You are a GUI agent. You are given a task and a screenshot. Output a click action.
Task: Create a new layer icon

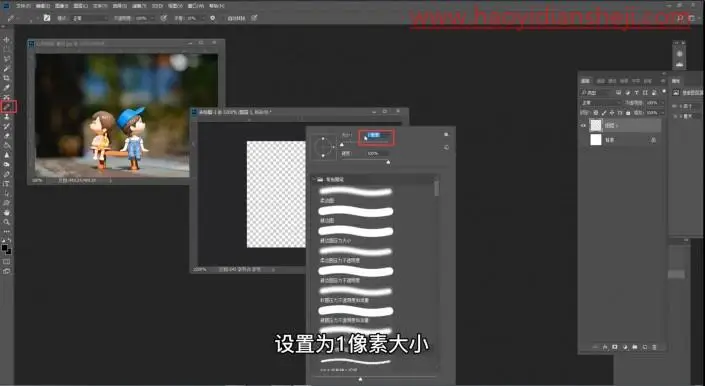pos(644,347)
